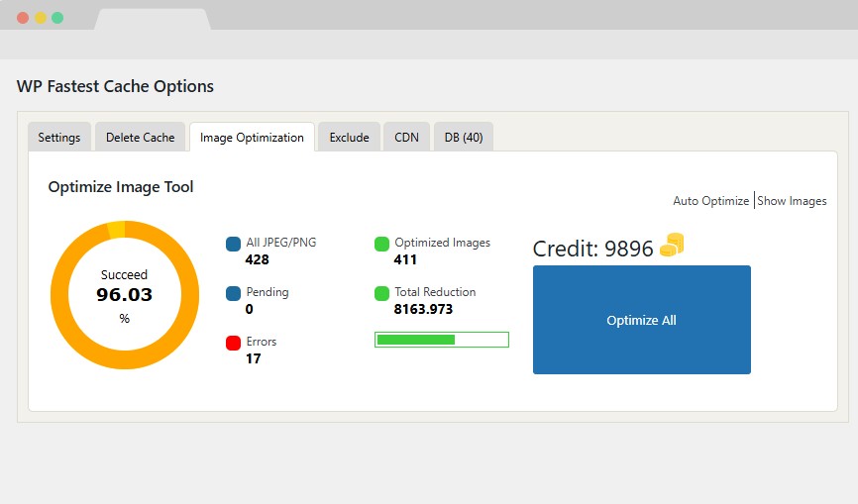
Task: Click the green reduction progress bar
Action: coord(442,340)
